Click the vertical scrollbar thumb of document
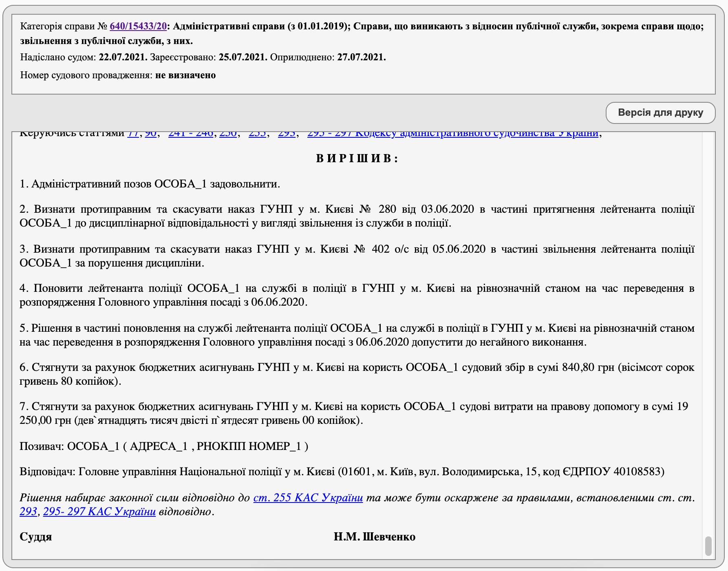This screenshot has height=571, width=728. [x=708, y=546]
